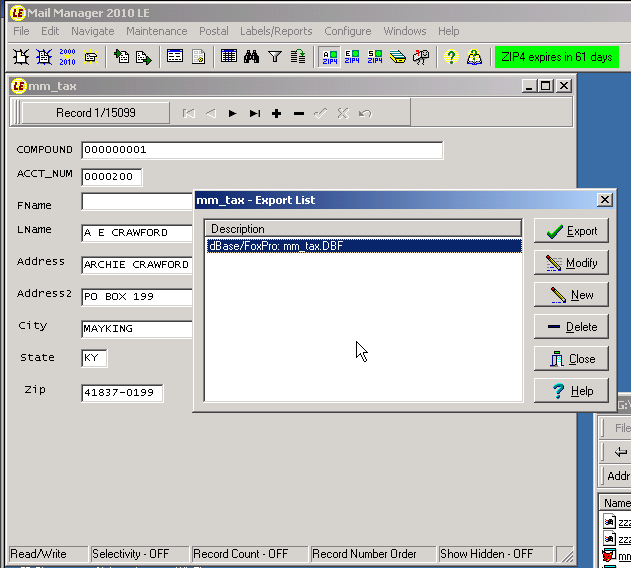
Task: Click the LName field A E CRAWFORD
Action: coord(137,233)
